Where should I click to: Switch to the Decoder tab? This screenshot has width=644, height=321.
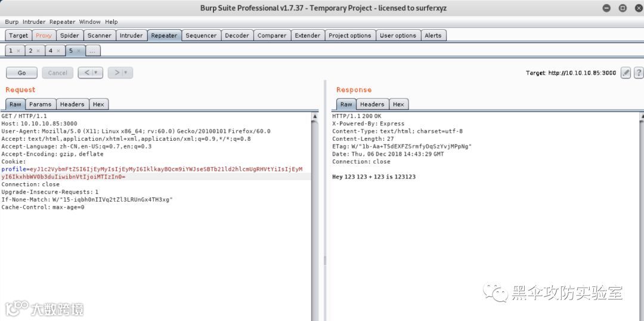[237, 35]
